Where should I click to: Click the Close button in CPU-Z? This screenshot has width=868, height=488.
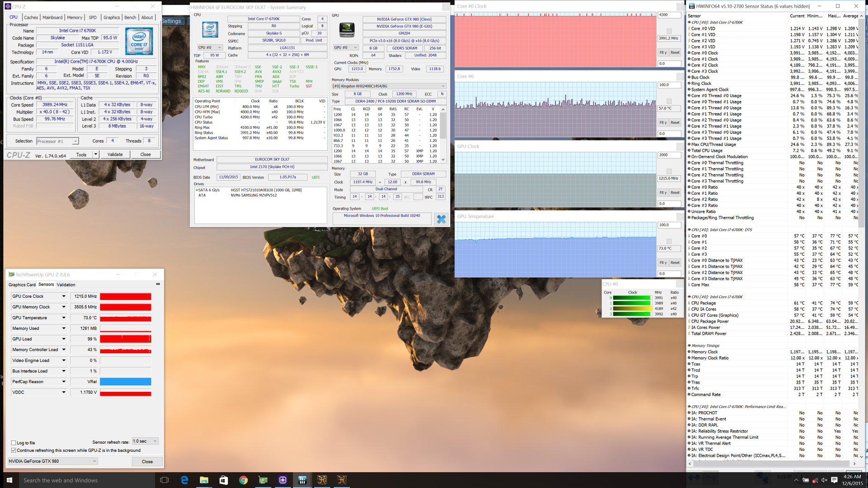tap(145, 155)
